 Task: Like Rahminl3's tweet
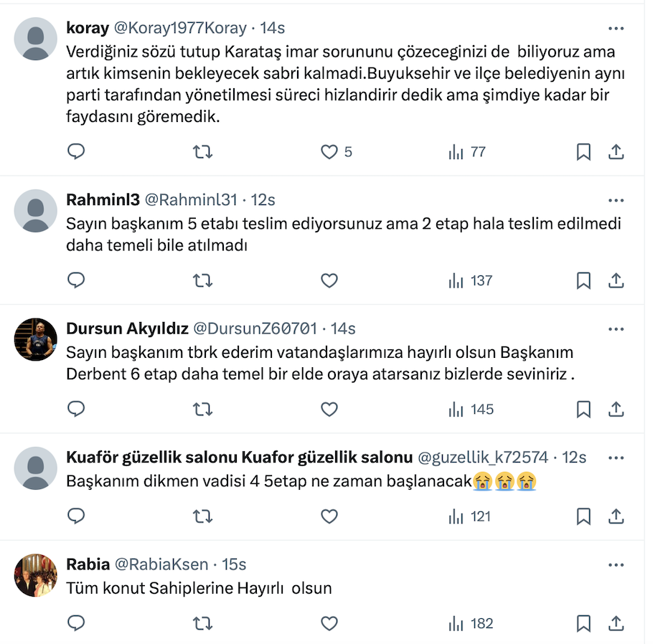[329, 280]
